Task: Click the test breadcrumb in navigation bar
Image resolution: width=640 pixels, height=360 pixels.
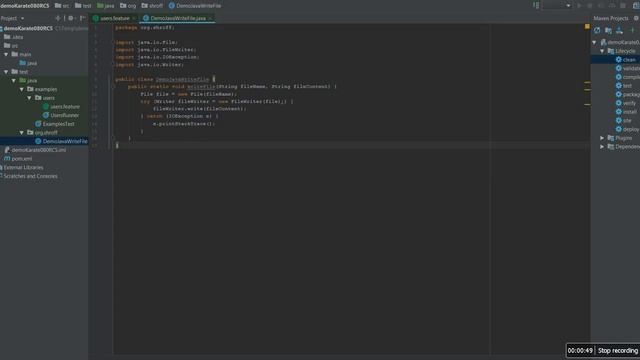Action: [x=83, y=6]
